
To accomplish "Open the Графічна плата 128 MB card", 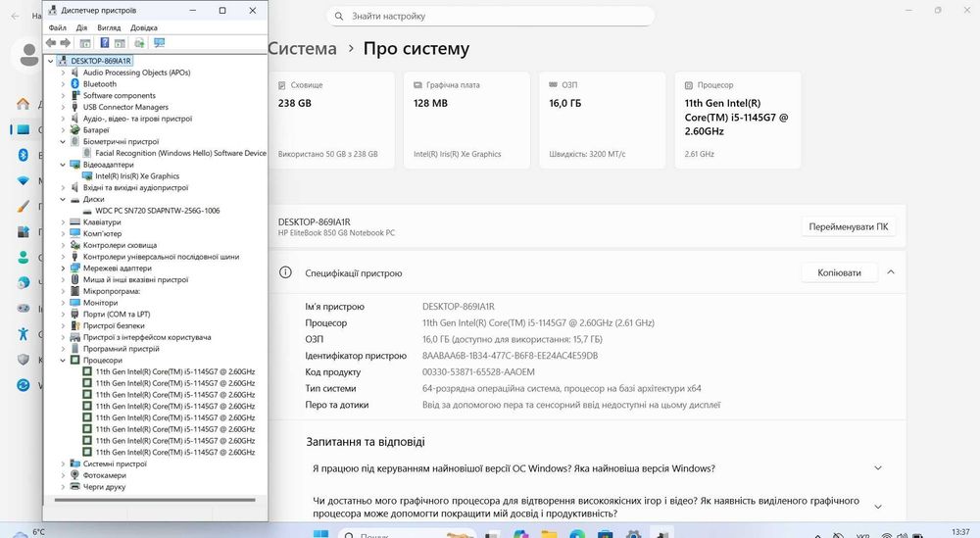I will [x=466, y=120].
